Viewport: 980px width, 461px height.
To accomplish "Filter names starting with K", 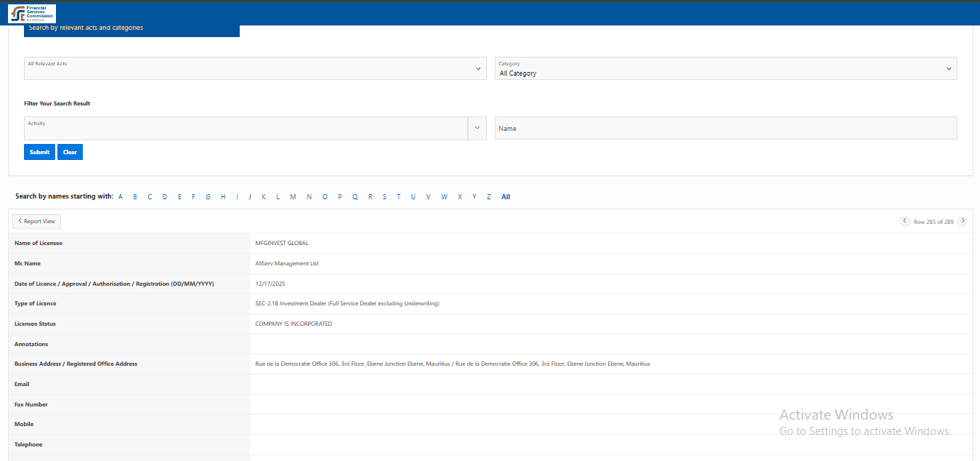I will coord(264,197).
